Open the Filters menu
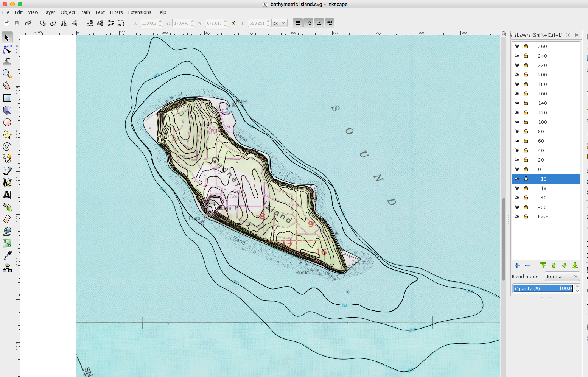 coord(116,12)
